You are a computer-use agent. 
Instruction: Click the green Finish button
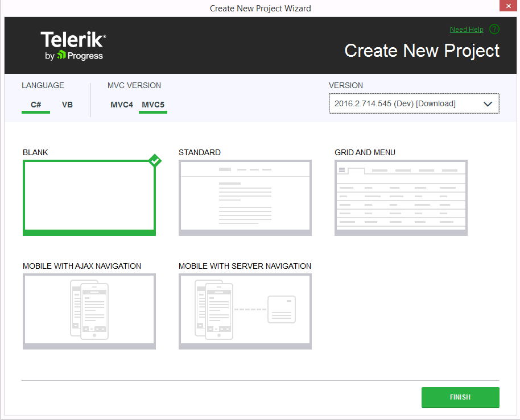point(460,397)
